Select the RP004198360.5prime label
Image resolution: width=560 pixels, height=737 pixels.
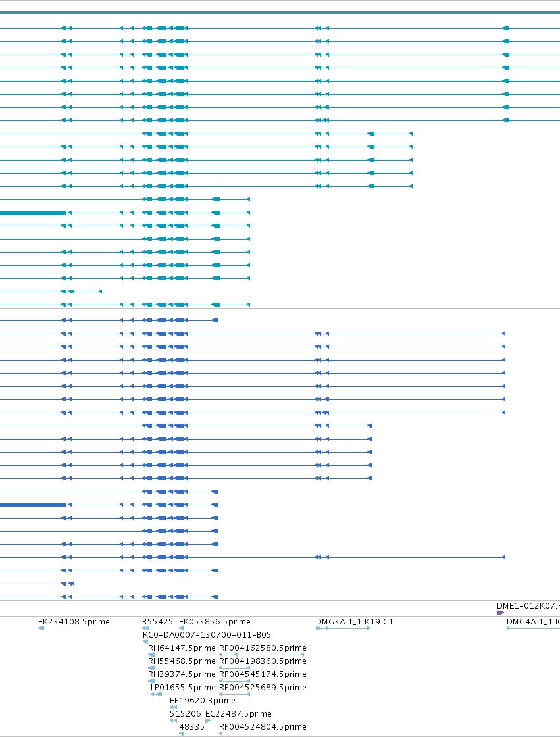point(263,661)
